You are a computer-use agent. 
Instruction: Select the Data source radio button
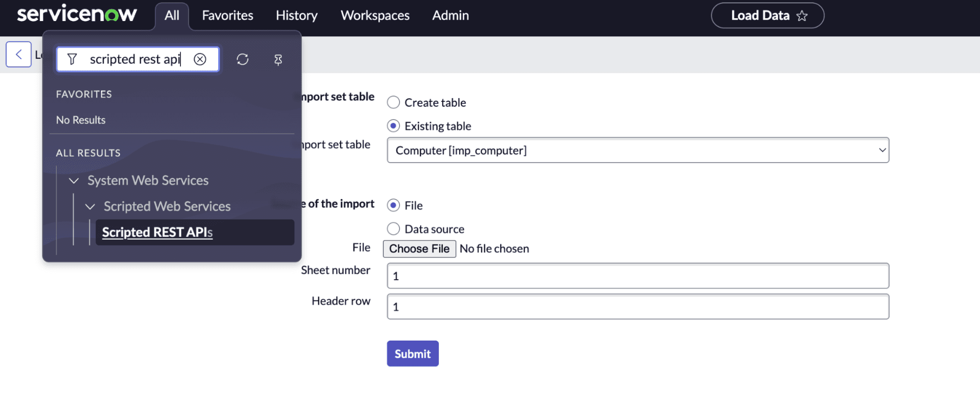pos(393,229)
